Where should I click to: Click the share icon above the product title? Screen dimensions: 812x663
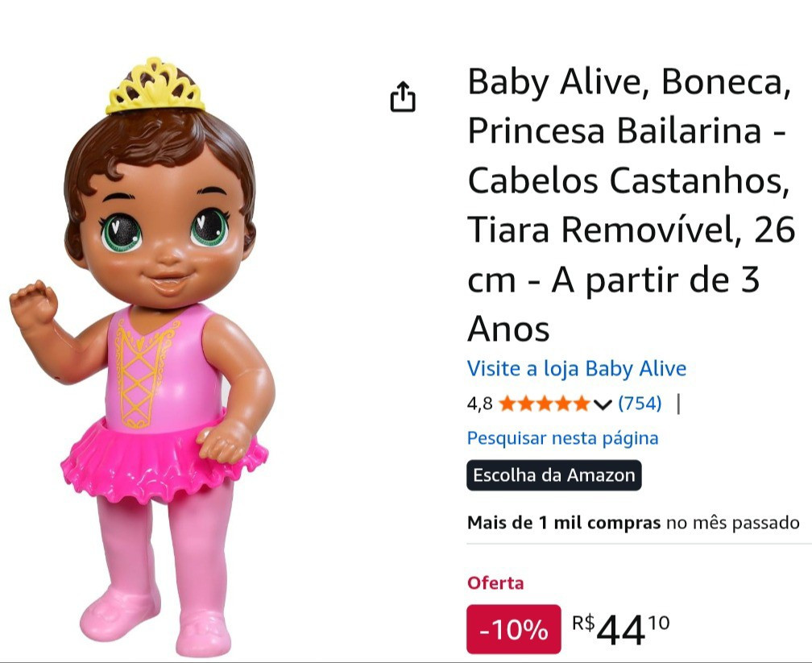(x=401, y=96)
